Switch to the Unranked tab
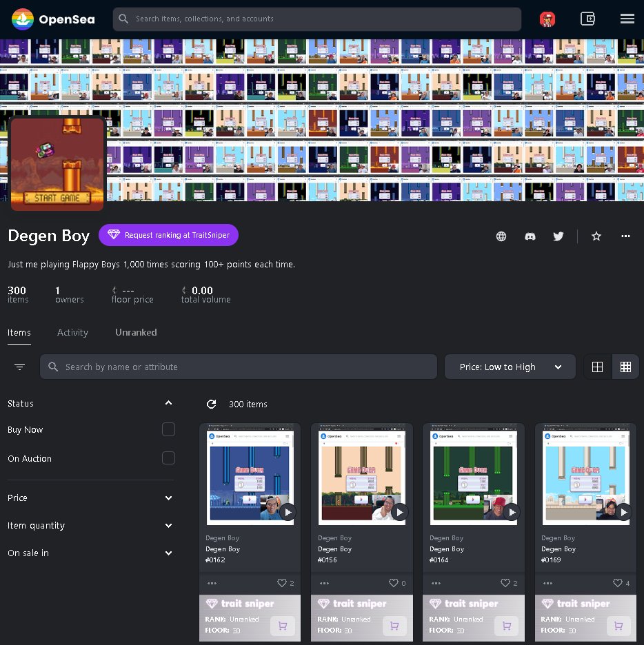644x645 pixels. point(136,332)
